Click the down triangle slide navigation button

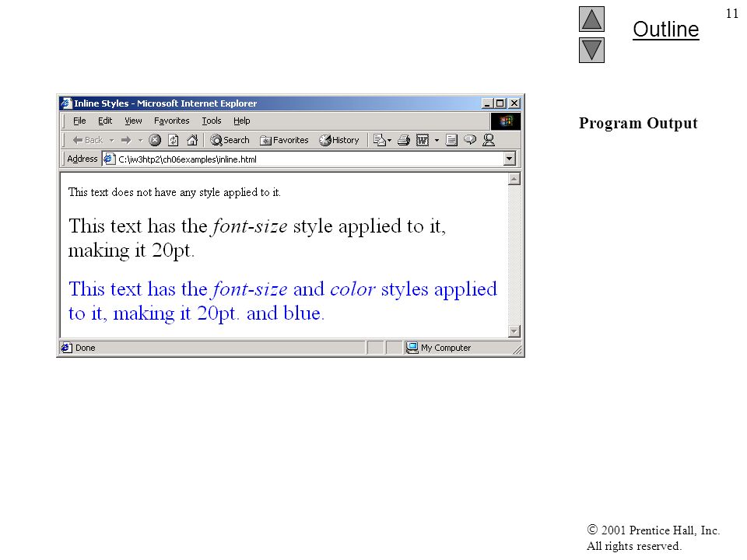pyautogui.click(x=591, y=50)
